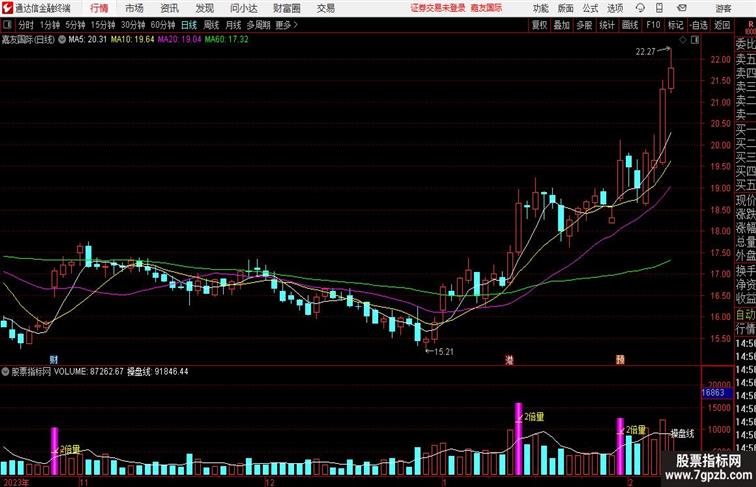This screenshot has width=756, height=487.
Task: Open the 问小达 tab
Action: 243,8
